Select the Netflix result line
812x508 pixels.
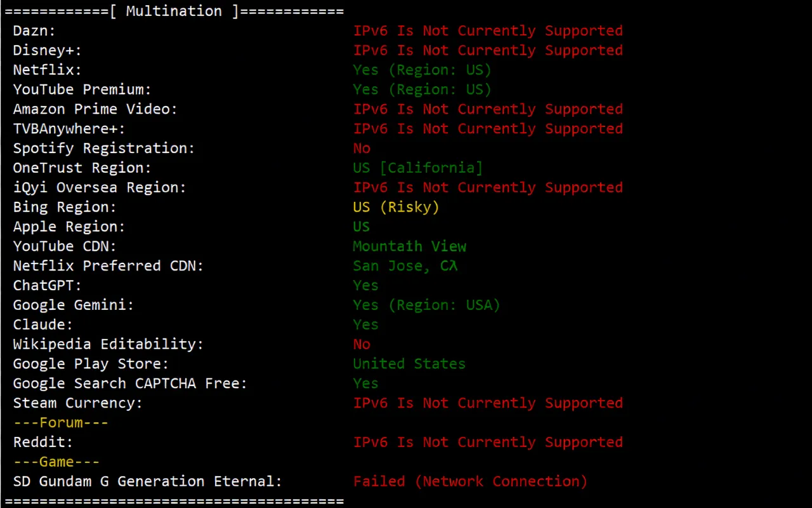pyautogui.click(x=422, y=70)
